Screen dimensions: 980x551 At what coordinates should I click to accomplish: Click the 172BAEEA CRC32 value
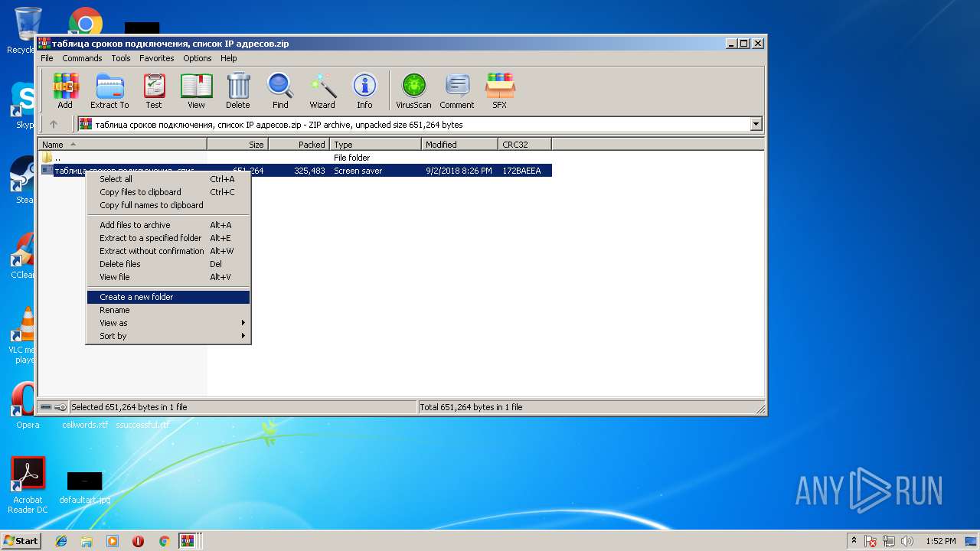point(521,171)
